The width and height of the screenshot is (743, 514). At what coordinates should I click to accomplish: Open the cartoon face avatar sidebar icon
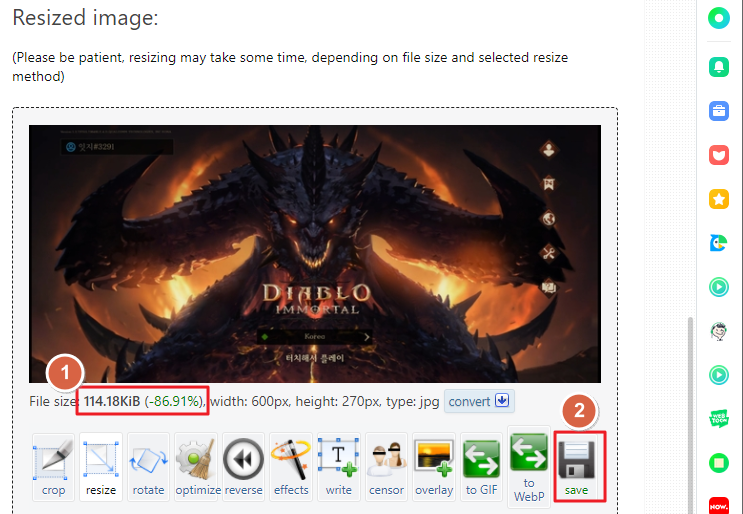pyautogui.click(x=719, y=331)
